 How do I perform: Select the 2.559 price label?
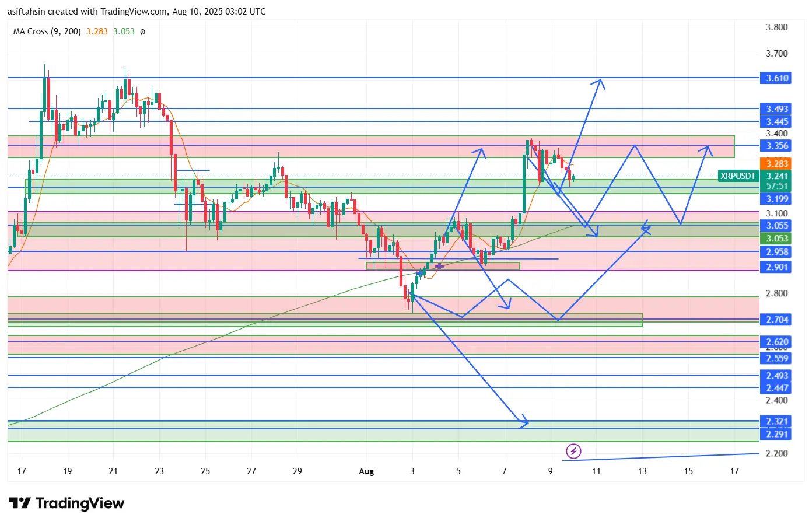775,359
